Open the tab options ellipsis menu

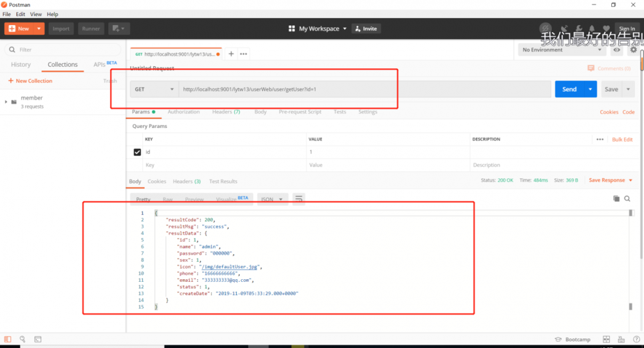click(x=243, y=54)
